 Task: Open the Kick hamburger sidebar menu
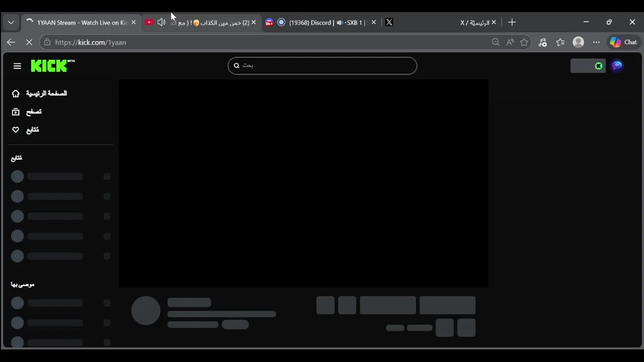17,66
